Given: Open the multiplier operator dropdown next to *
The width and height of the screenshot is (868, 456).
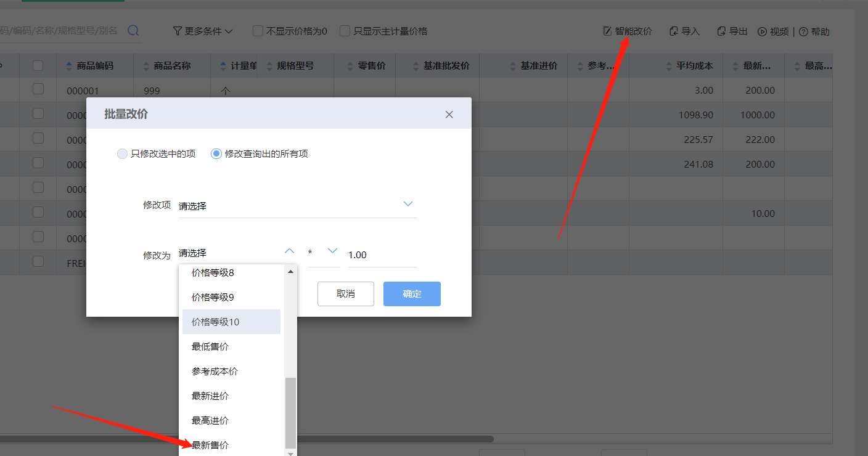Looking at the screenshot, I should [332, 251].
